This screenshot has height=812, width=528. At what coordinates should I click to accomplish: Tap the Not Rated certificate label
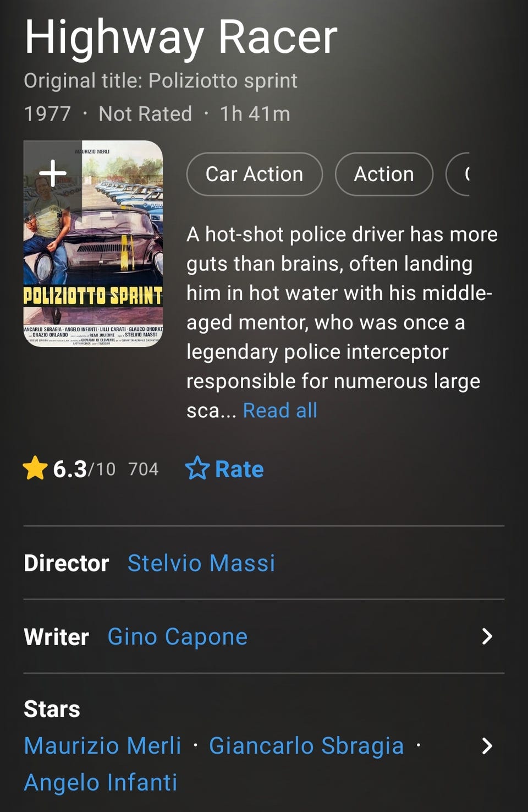145,114
